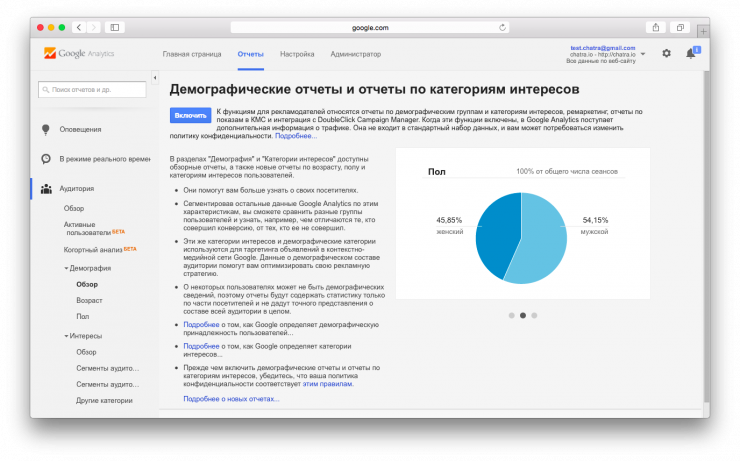This screenshot has width=740, height=461.
Task: Click the 45,85% женский label
Action: 449,226
